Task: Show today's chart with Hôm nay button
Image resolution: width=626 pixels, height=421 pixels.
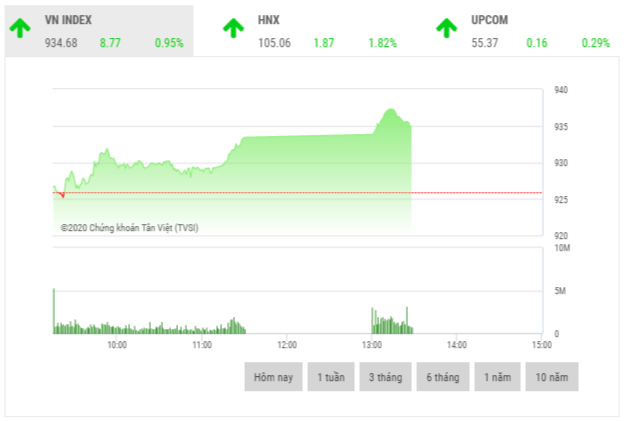Action: pos(273,377)
